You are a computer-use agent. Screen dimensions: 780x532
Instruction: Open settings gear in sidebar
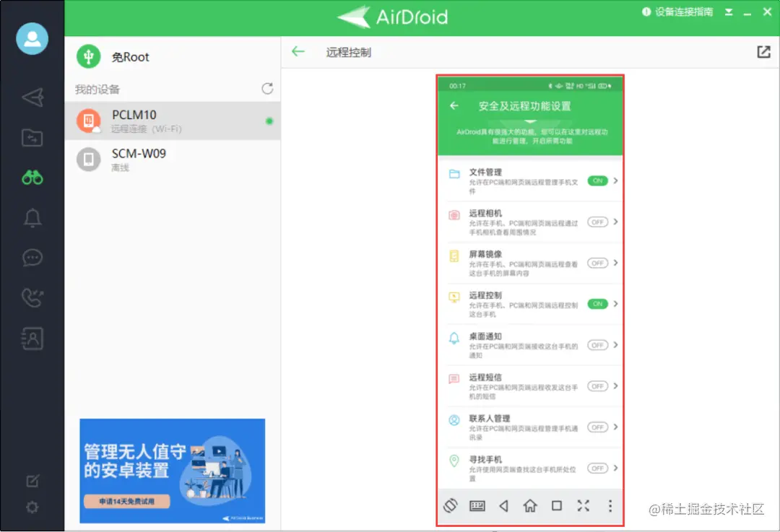click(32, 507)
